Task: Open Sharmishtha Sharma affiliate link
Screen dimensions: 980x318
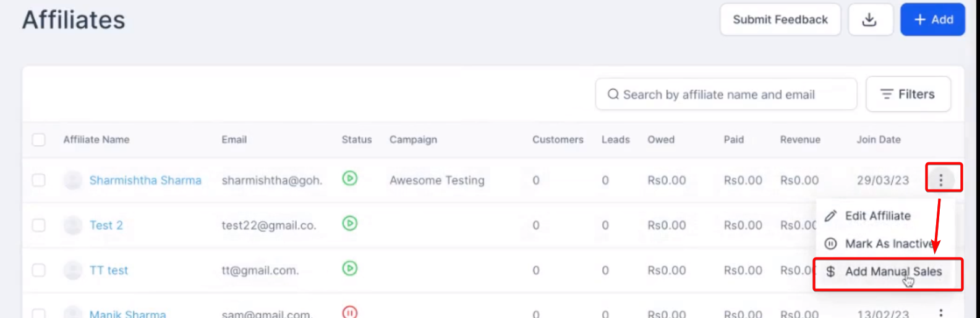Action: (x=145, y=180)
